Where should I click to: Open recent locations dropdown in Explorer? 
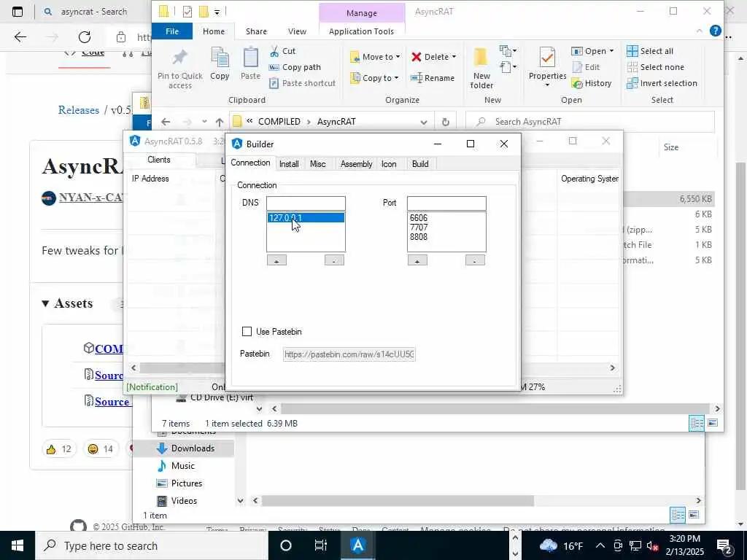[x=204, y=122]
